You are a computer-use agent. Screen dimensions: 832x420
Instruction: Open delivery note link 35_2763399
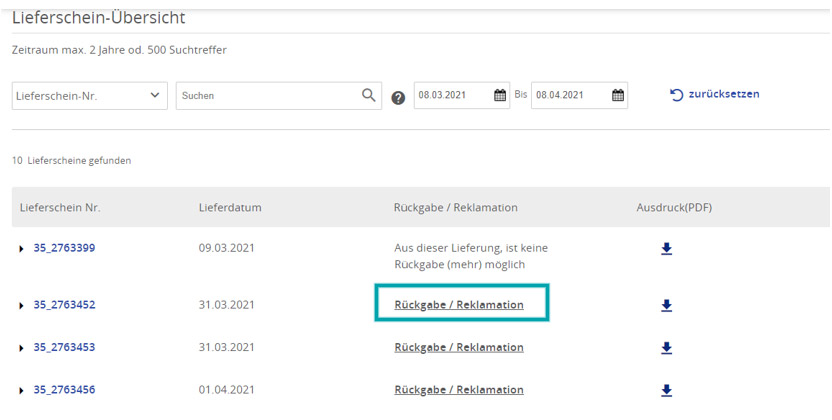pyautogui.click(x=64, y=248)
